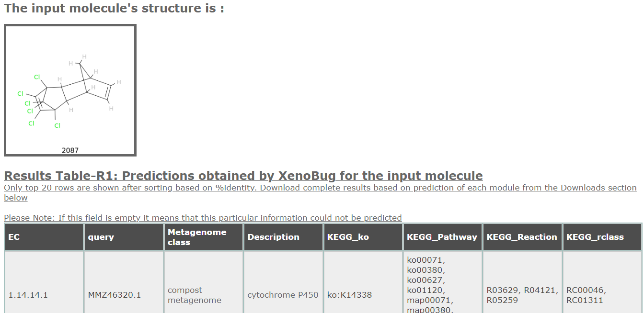Viewport: 644px width, 313px height.
Task: Select the KEGG_rclass column header
Action: point(602,237)
